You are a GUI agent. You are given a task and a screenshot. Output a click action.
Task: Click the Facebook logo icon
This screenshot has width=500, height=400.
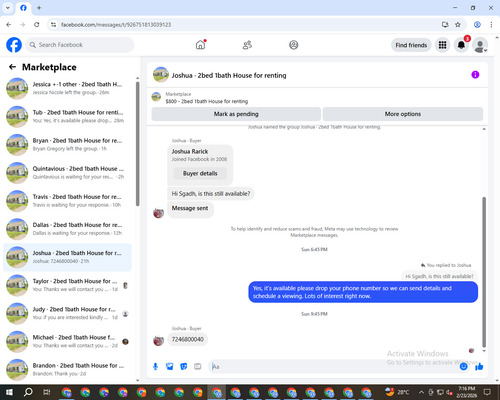click(x=14, y=45)
